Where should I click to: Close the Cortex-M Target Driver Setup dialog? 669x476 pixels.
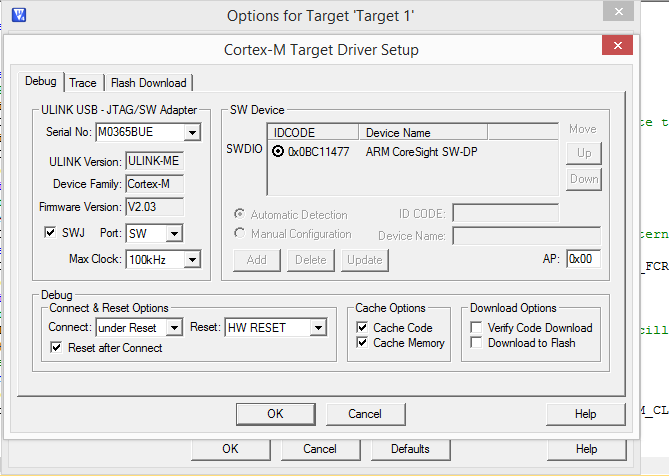[x=617, y=45]
